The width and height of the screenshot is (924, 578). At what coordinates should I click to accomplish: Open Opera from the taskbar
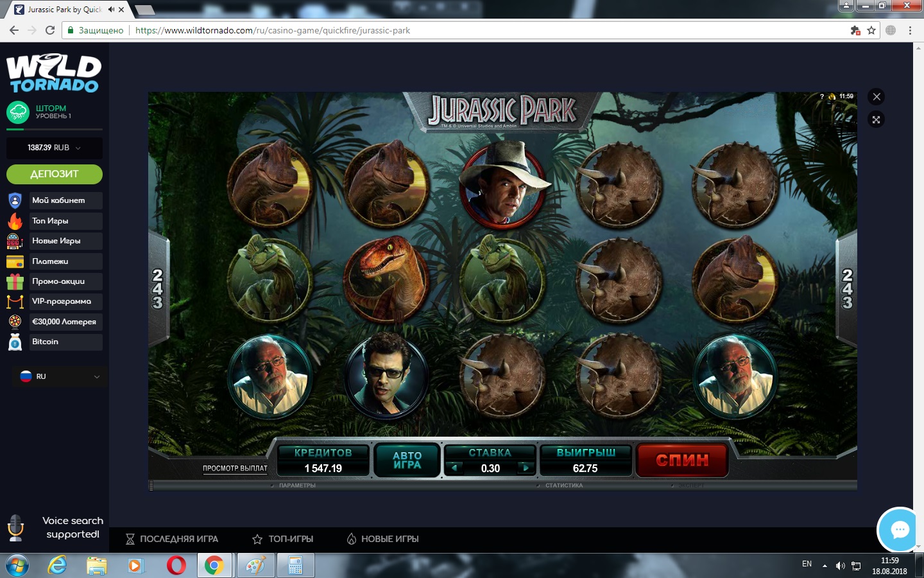[x=176, y=566]
